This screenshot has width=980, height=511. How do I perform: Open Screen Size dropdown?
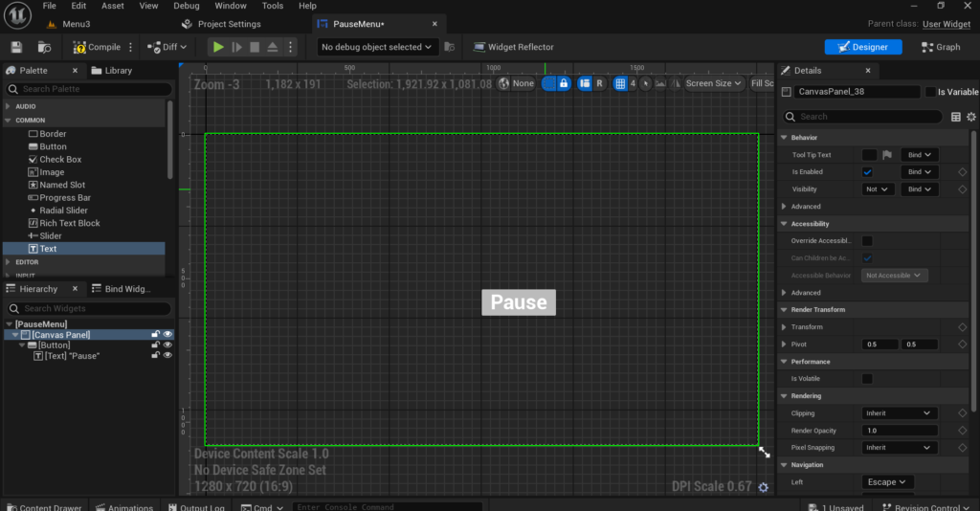(713, 83)
